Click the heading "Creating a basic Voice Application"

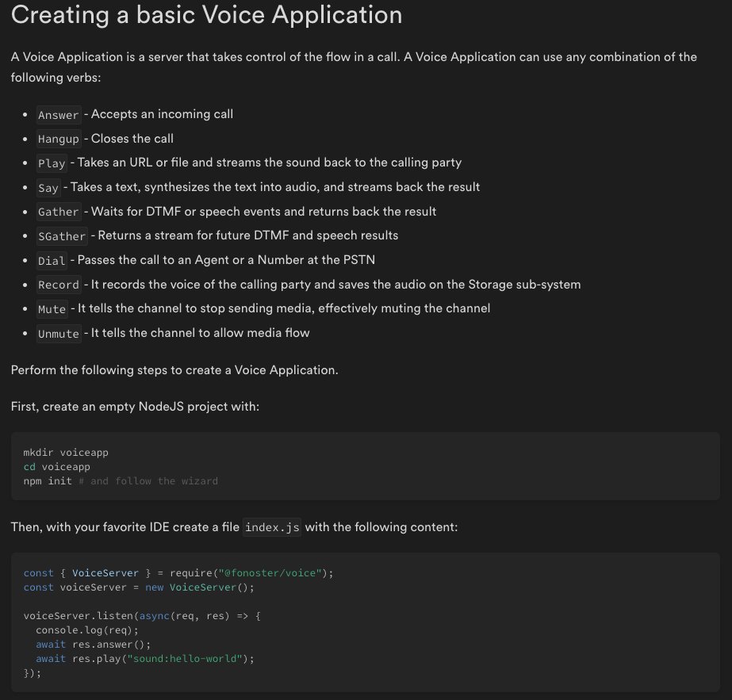[206, 15]
